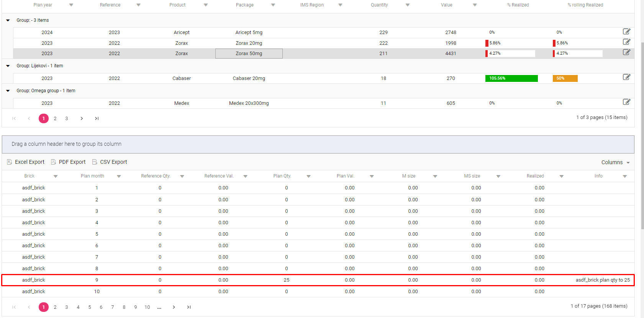Select page 10 in bottom grid pager
The image size is (644, 318).
click(147, 307)
